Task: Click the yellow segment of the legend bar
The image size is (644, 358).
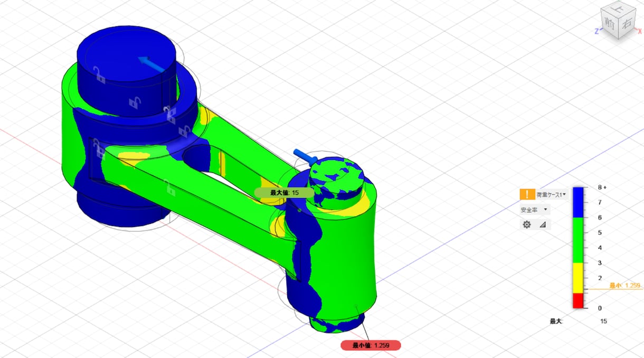Action: tap(579, 278)
